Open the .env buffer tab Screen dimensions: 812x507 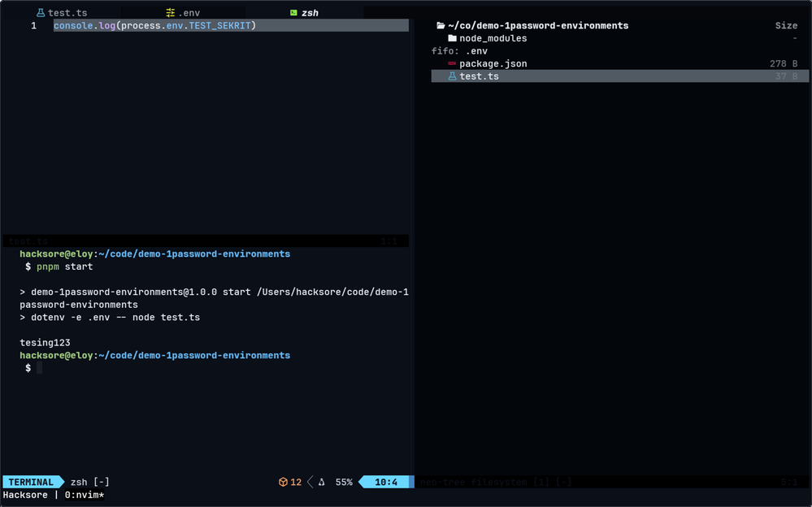[189, 13]
